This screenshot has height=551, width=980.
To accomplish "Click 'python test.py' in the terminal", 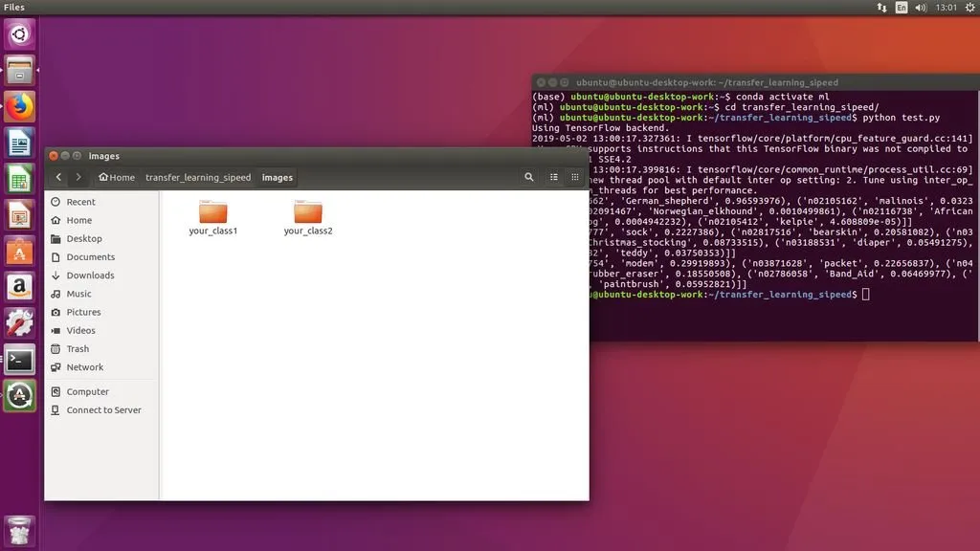I will point(901,118).
